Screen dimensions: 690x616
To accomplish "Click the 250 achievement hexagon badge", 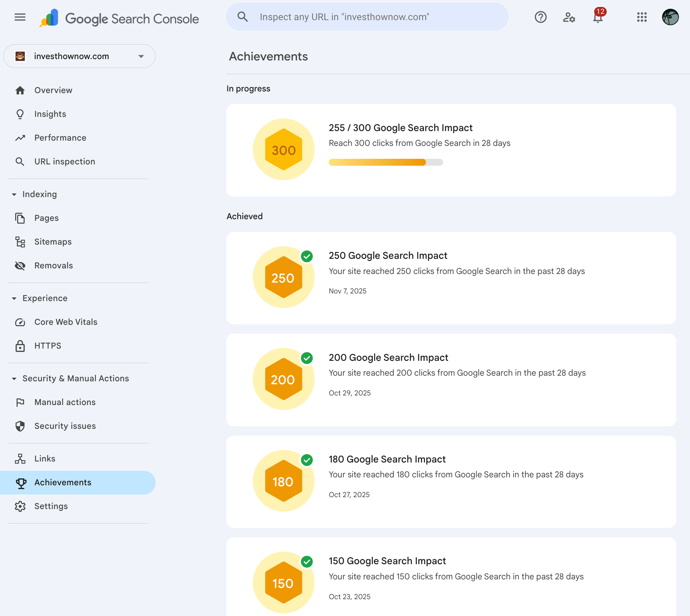I will [284, 277].
